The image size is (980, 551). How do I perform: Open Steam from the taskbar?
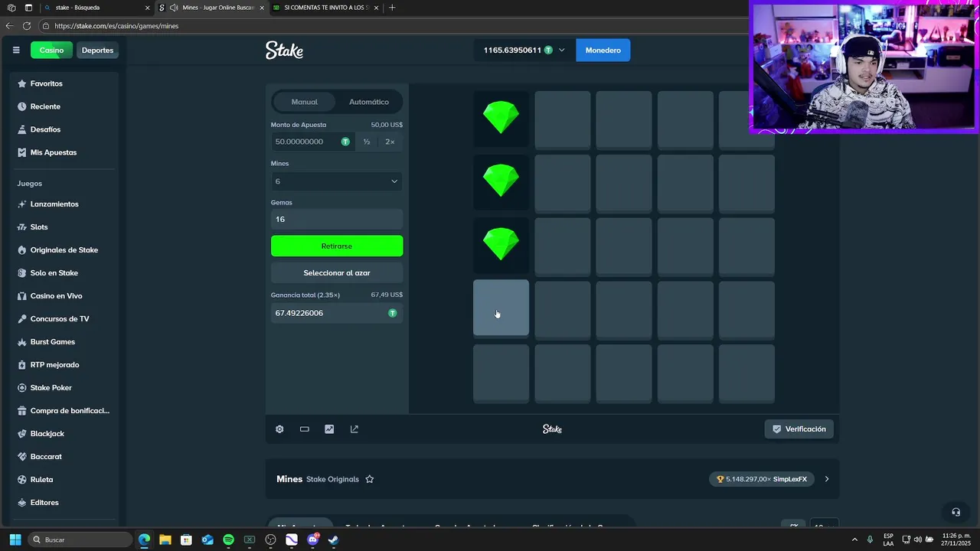pyautogui.click(x=333, y=540)
